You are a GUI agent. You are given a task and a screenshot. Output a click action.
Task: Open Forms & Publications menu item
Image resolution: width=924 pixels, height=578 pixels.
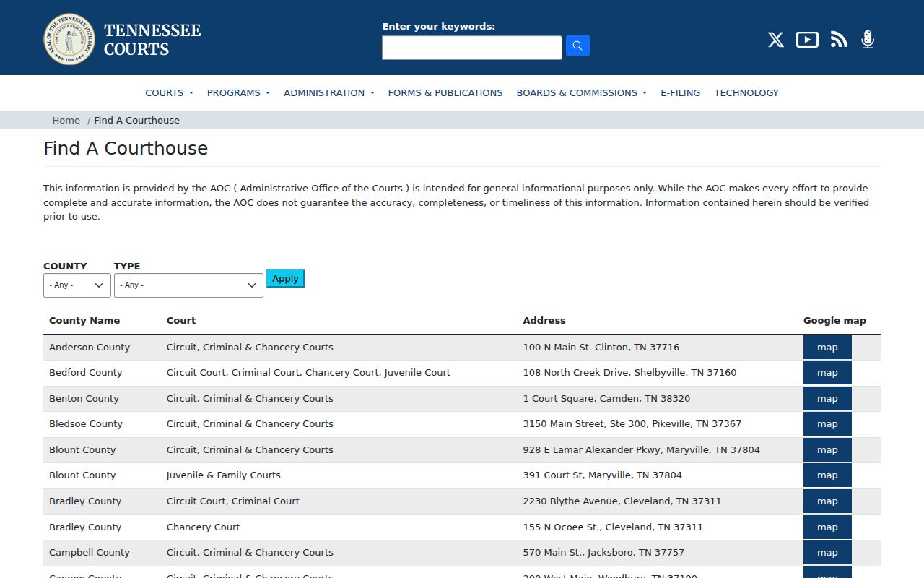[x=445, y=92]
